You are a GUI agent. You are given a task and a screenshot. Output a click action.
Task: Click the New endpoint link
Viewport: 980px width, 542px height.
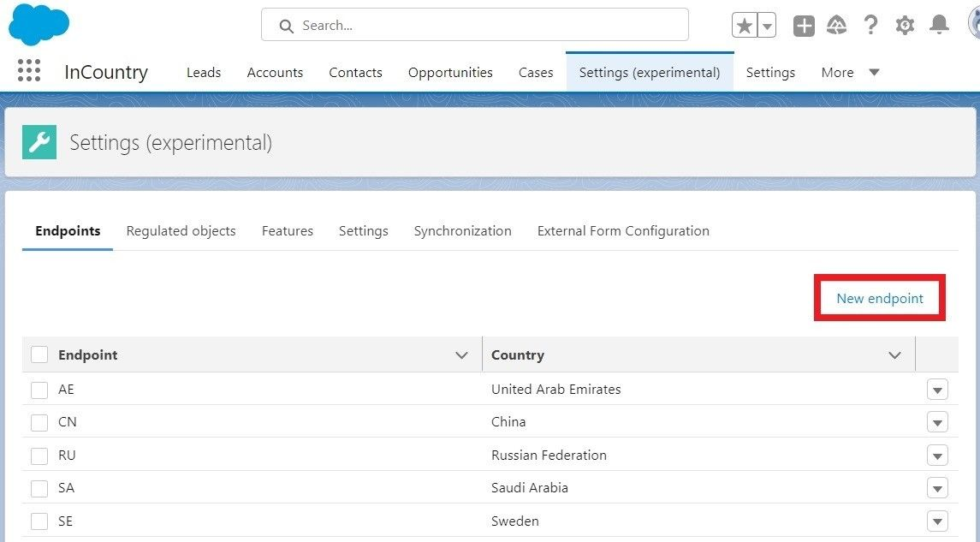click(x=880, y=297)
